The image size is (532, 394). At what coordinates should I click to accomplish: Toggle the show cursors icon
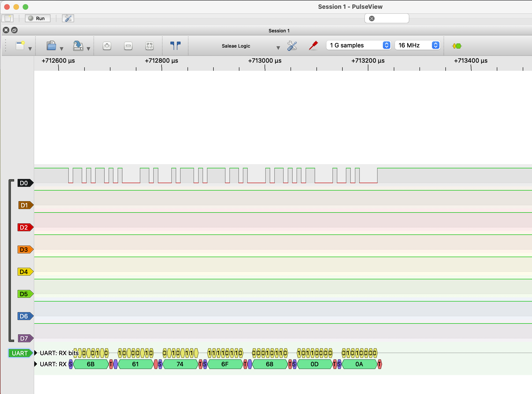coord(175,45)
